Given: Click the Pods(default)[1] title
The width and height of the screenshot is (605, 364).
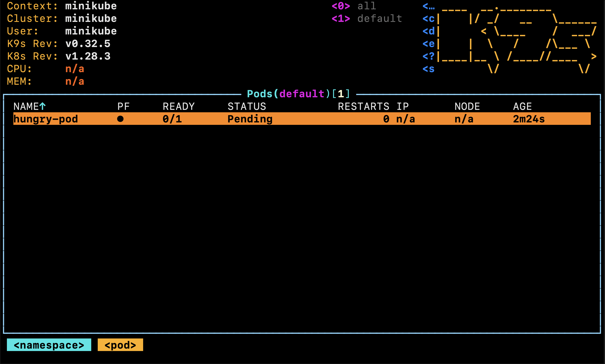Looking at the screenshot, I should pyautogui.click(x=299, y=94).
